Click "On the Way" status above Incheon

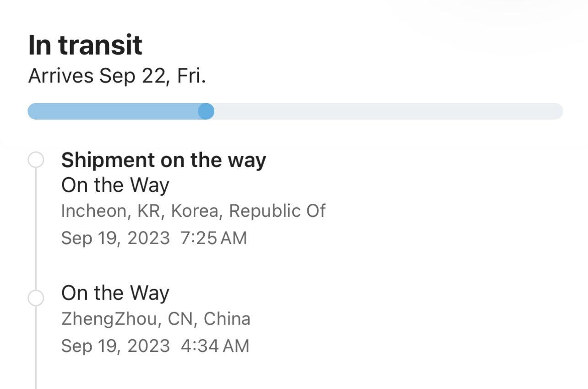click(115, 185)
